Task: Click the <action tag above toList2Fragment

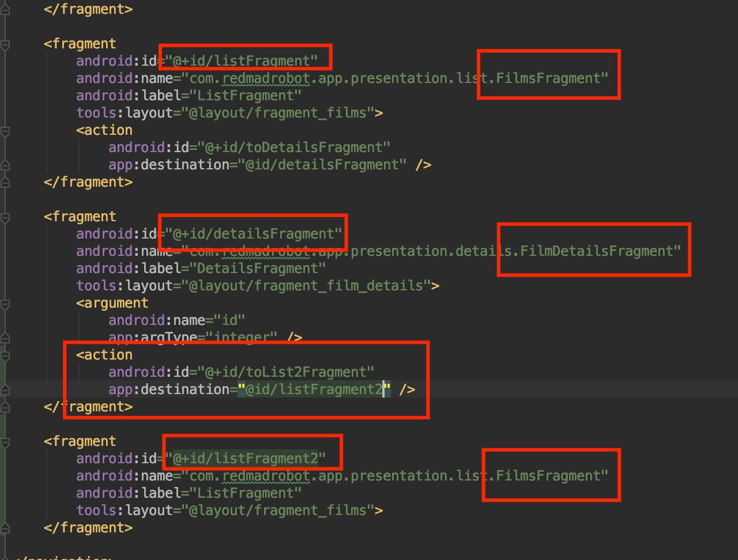Action: coord(104,355)
